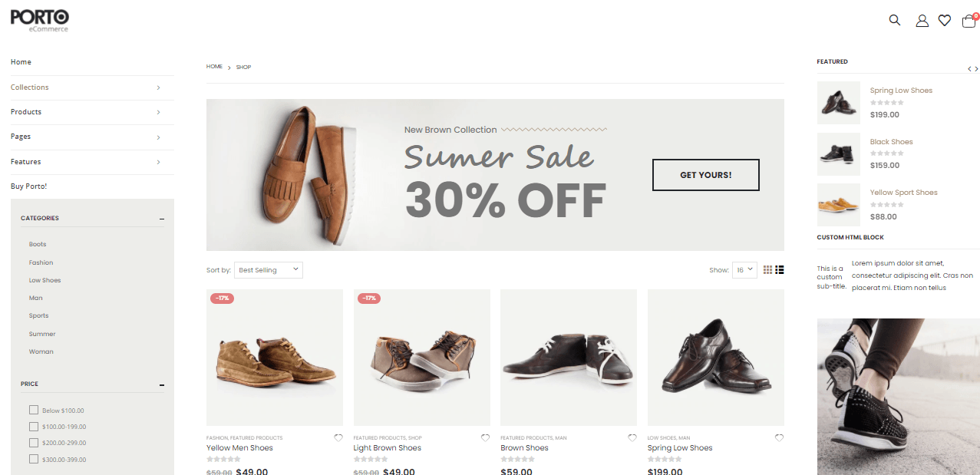Go to next featured products slide
Image resolution: width=980 pixels, height=475 pixels.
pos(976,69)
